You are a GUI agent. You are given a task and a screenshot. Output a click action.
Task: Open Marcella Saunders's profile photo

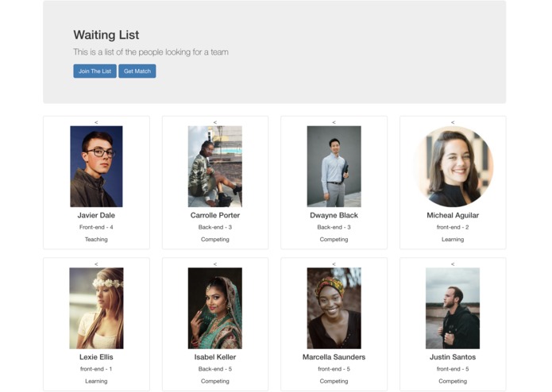pyautogui.click(x=334, y=308)
